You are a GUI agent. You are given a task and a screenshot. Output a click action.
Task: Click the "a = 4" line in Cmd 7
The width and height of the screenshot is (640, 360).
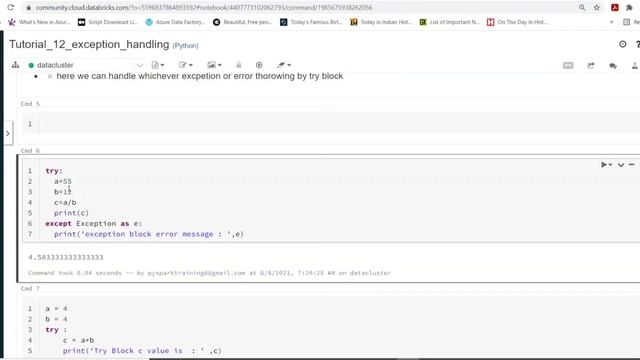point(56,309)
